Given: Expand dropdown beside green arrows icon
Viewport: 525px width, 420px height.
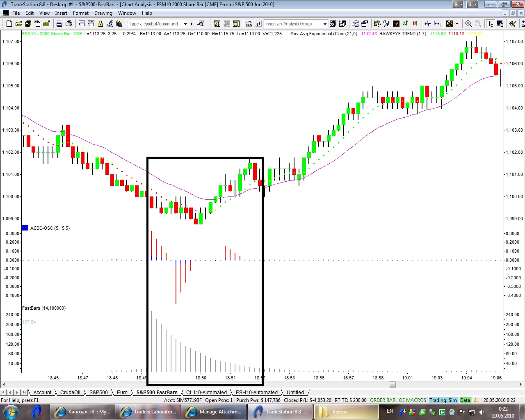Looking at the screenshot, I should click(x=457, y=23).
